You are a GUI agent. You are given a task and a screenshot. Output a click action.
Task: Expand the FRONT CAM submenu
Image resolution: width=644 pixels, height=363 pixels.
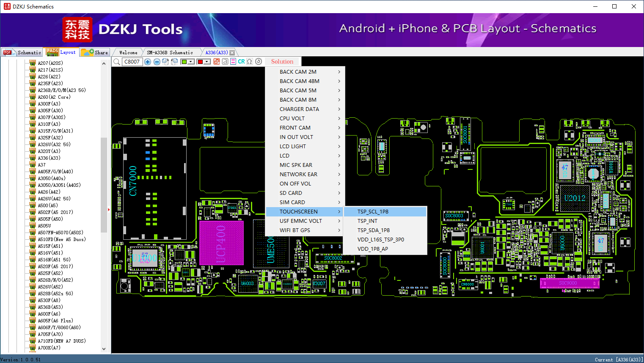tap(305, 128)
